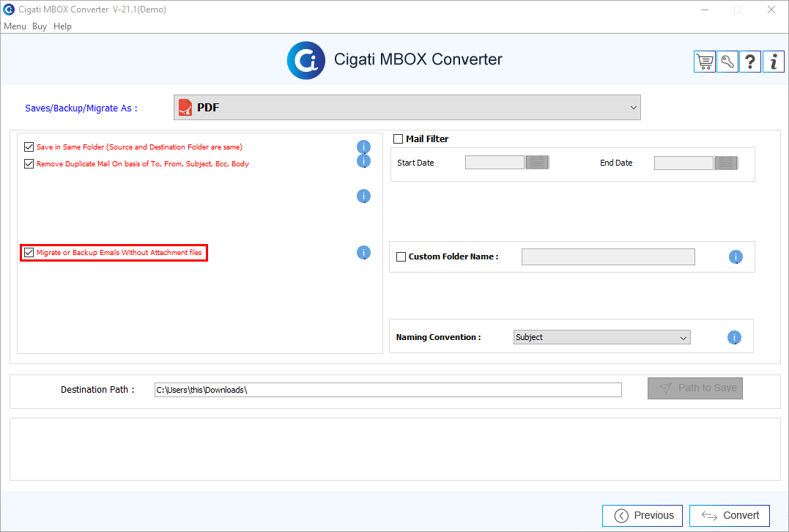Click the End Date input field
Image resolution: width=789 pixels, height=532 pixels.
684,163
